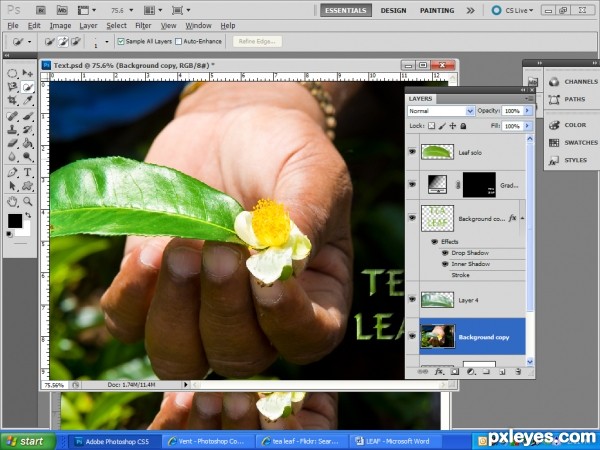Open the Select menu

[116, 26]
